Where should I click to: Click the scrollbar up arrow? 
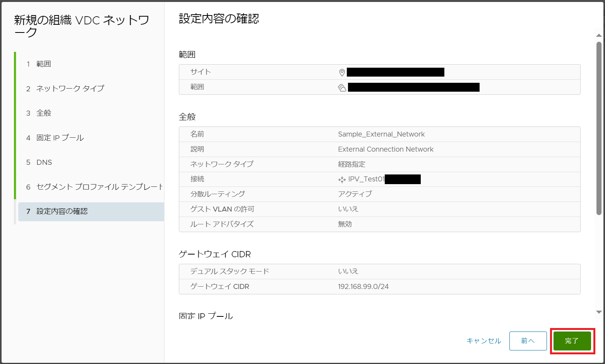coord(599,36)
